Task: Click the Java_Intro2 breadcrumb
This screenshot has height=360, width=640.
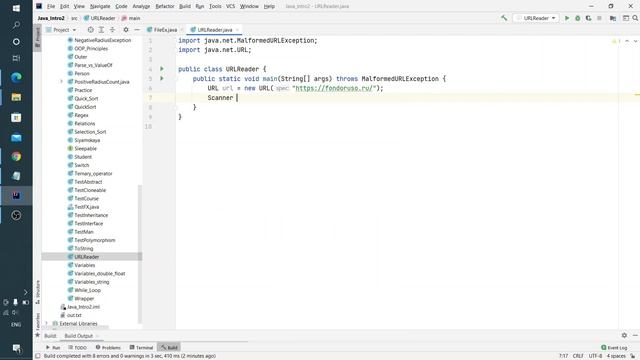Action: [51, 18]
